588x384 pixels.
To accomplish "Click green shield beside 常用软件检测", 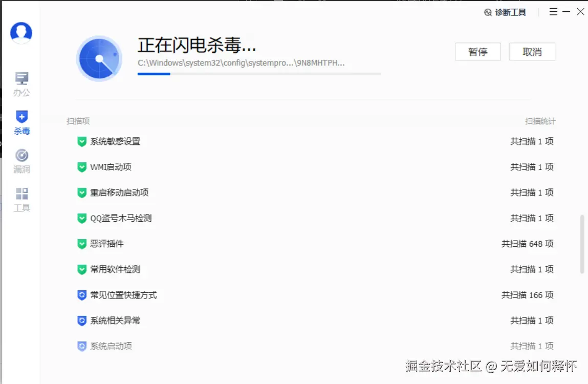I will (82, 269).
